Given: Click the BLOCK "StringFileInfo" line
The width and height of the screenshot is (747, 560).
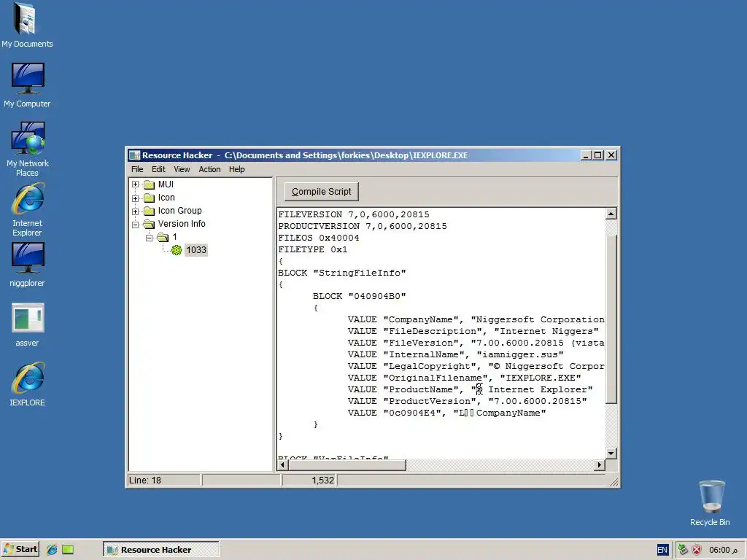Looking at the screenshot, I should [x=342, y=273].
